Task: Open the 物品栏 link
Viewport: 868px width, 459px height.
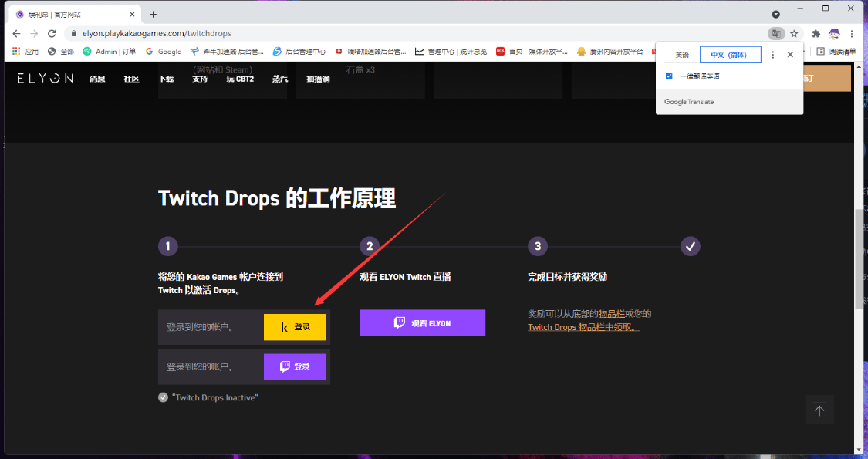Action: 611,314
